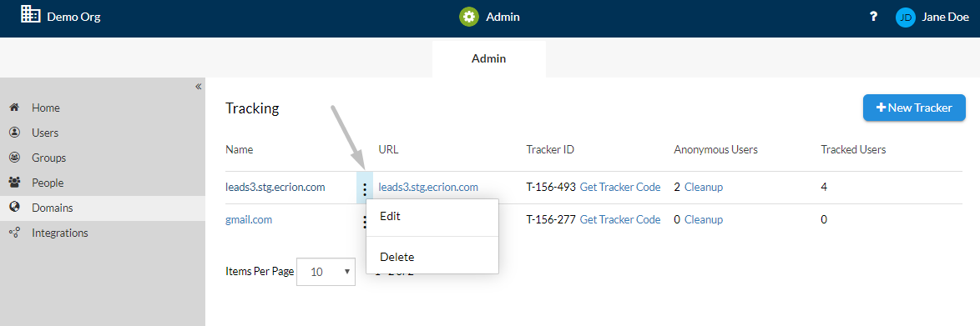Collapse the sidebar with double chevron
Screen dimensions: 980x326
click(198, 86)
